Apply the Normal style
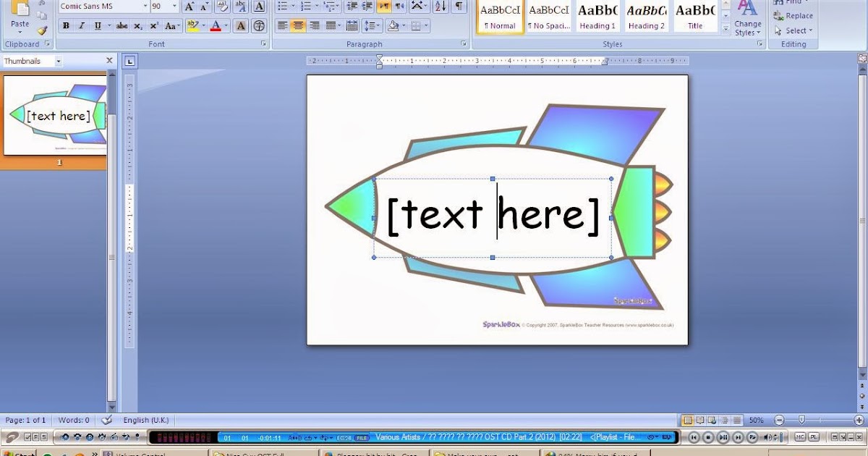This screenshot has width=868, height=456. [501, 17]
